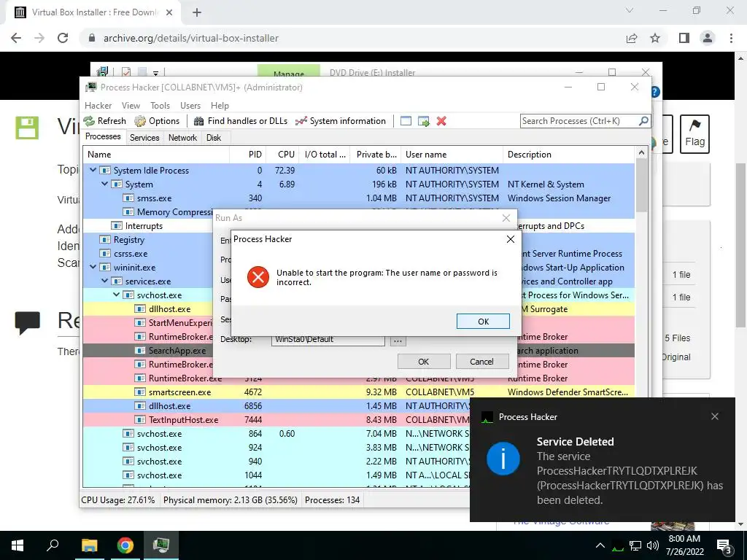Click the Processes: 134 status bar entry
The width and height of the screenshot is (747, 560).
(332, 500)
